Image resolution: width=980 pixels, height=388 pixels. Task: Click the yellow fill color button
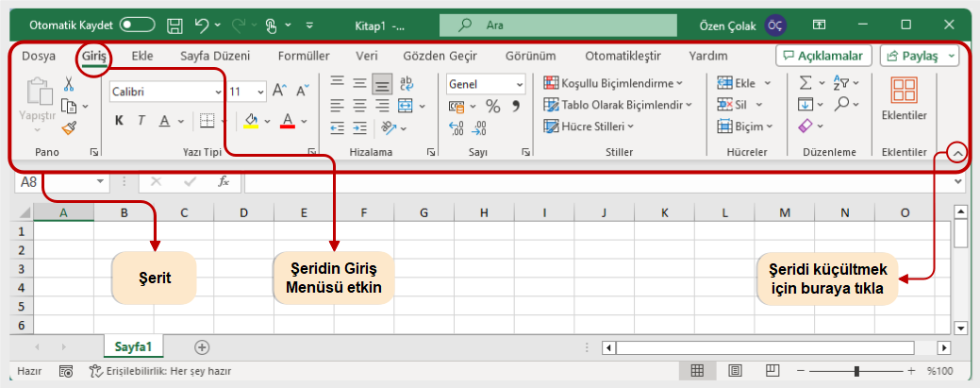pos(251,121)
